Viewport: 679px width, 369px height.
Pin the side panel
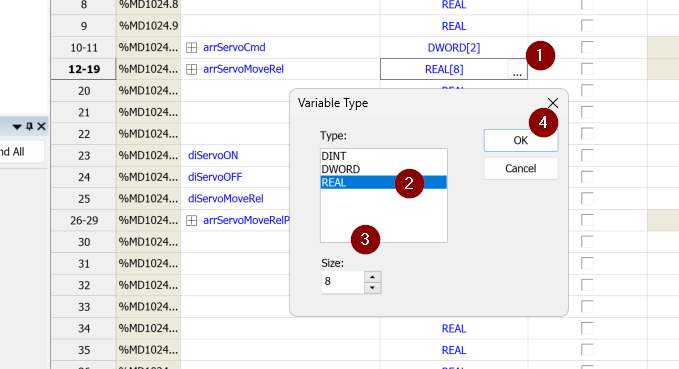tap(29, 126)
